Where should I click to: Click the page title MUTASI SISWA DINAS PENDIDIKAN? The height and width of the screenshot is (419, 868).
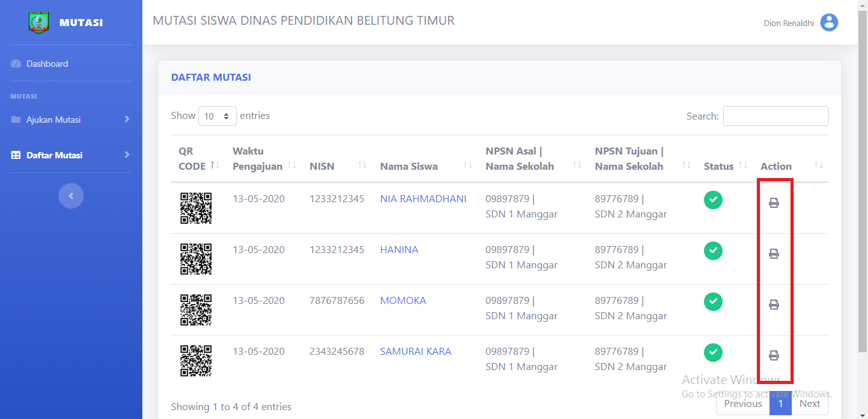pos(304,20)
